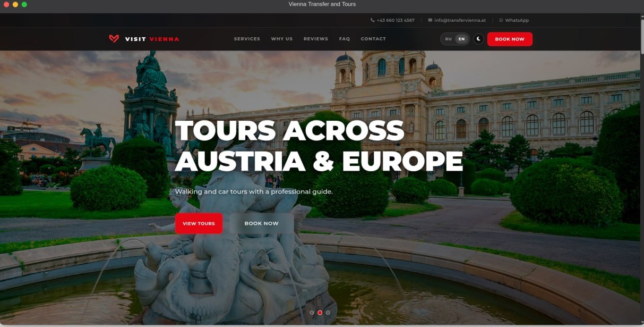Toggle dark mode with the moon icon
This screenshot has height=327, width=644.
pos(478,39)
